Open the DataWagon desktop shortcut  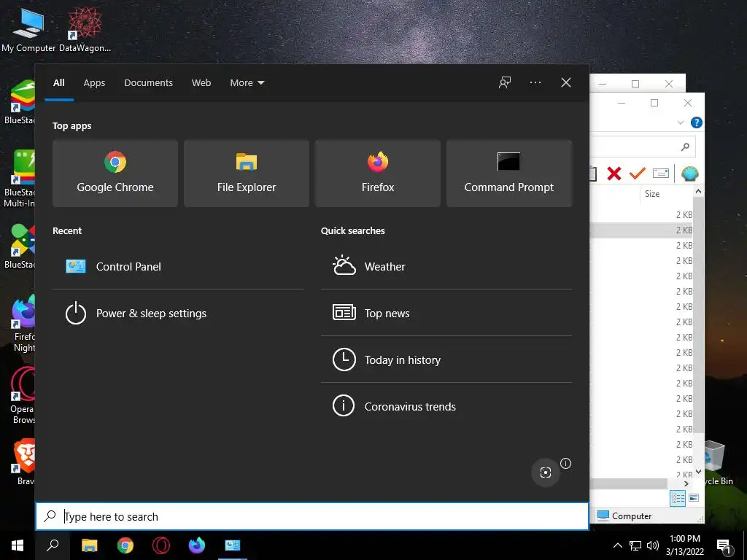coord(85,28)
